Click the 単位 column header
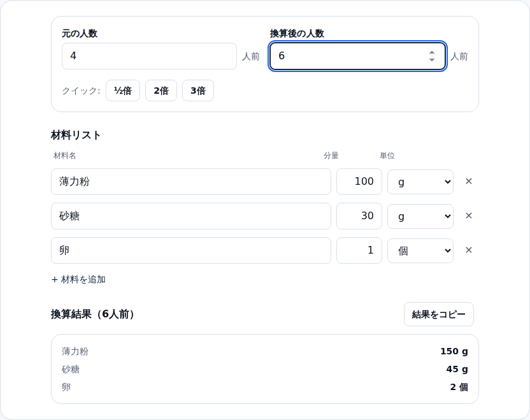Image resolution: width=530 pixels, height=420 pixels. click(x=387, y=156)
